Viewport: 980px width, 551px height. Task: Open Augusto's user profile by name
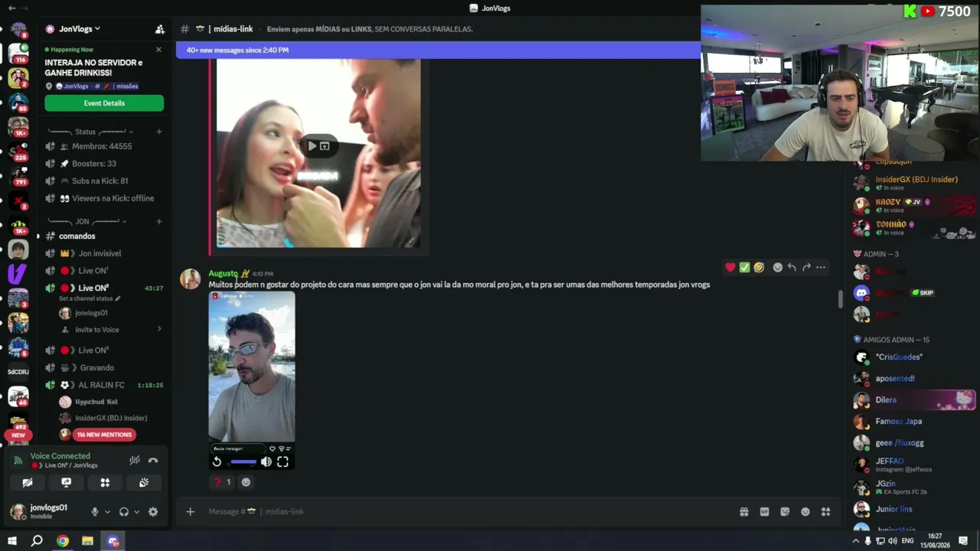[224, 273]
